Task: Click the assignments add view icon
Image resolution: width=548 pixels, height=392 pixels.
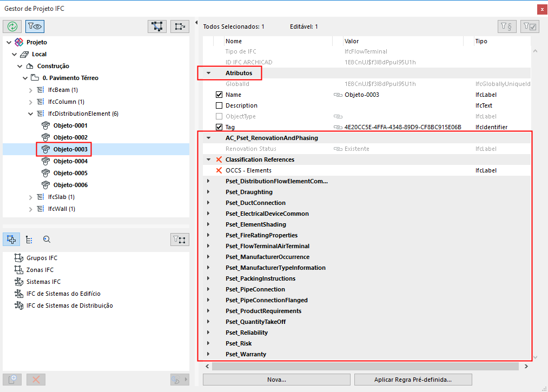Action: 11,240
